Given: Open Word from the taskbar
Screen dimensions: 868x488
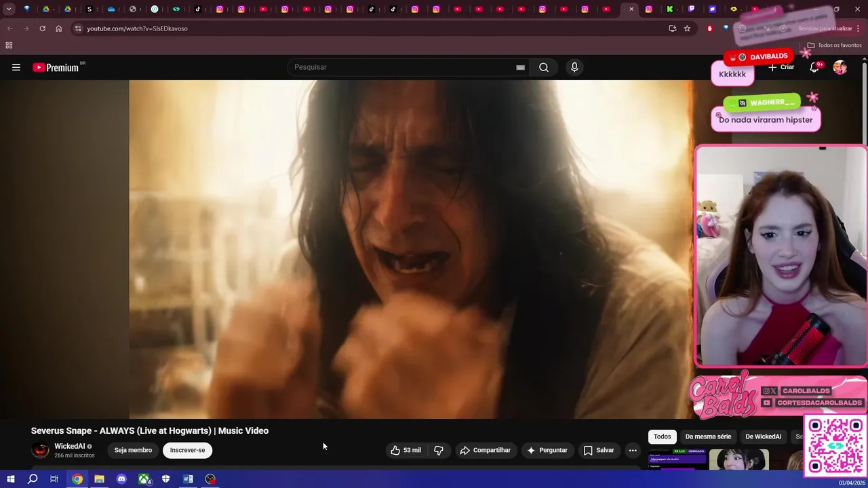Looking at the screenshot, I should pyautogui.click(x=188, y=479).
